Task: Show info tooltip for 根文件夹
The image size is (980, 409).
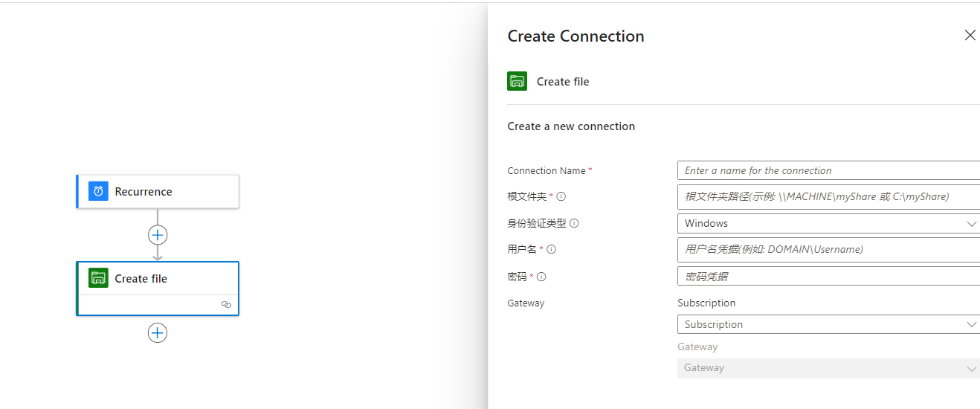Action: [561, 196]
